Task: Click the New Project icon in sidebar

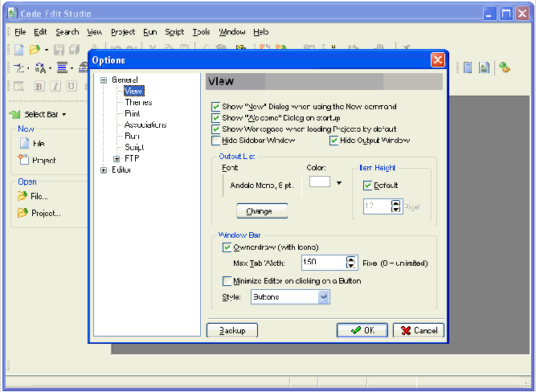Action: tap(23, 159)
